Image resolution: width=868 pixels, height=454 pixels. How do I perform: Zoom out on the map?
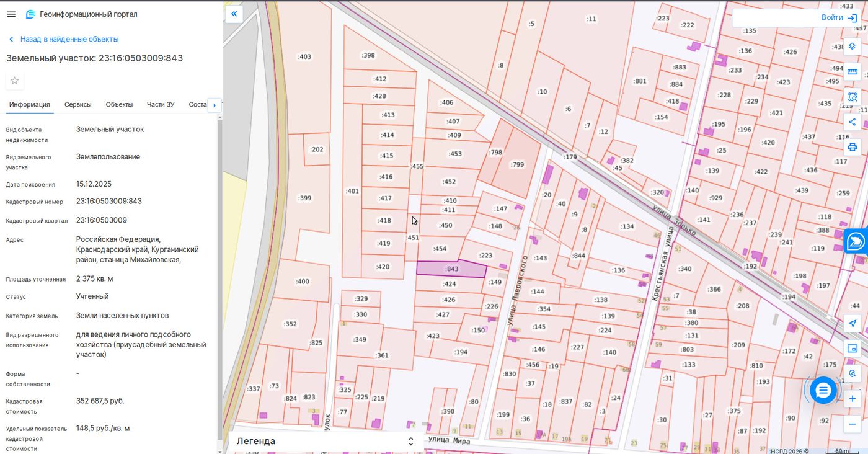pyautogui.click(x=852, y=424)
